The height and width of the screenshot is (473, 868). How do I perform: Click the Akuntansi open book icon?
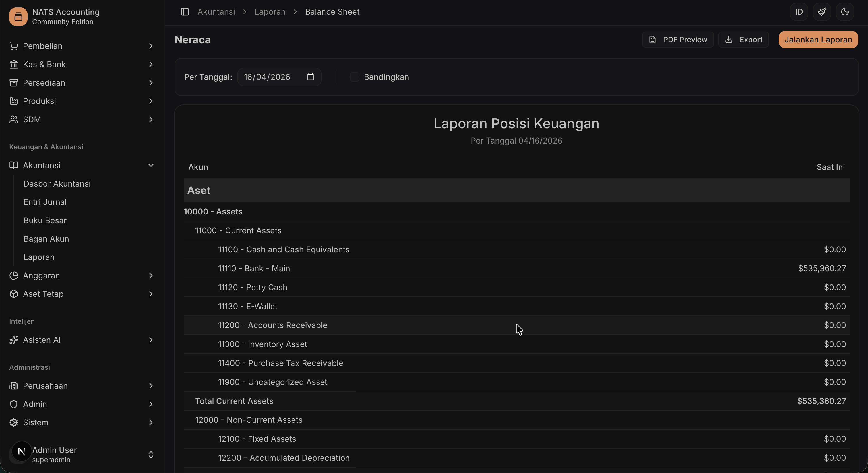[14, 165]
